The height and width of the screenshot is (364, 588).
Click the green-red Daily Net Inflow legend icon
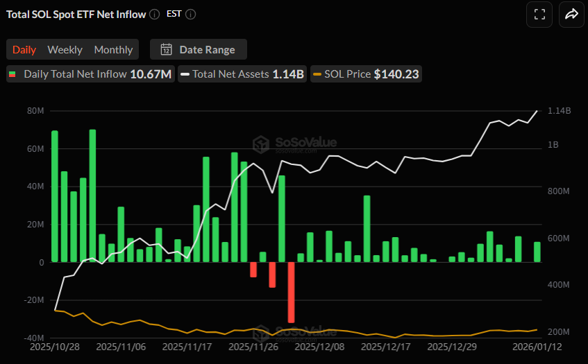pyautogui.click(x=12, y=73)
